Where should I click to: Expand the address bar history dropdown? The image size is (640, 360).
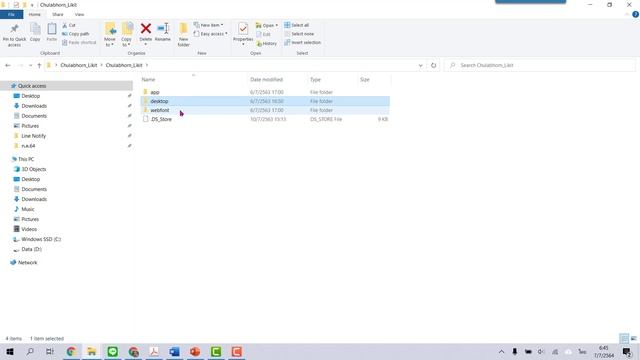click(420, 65)
